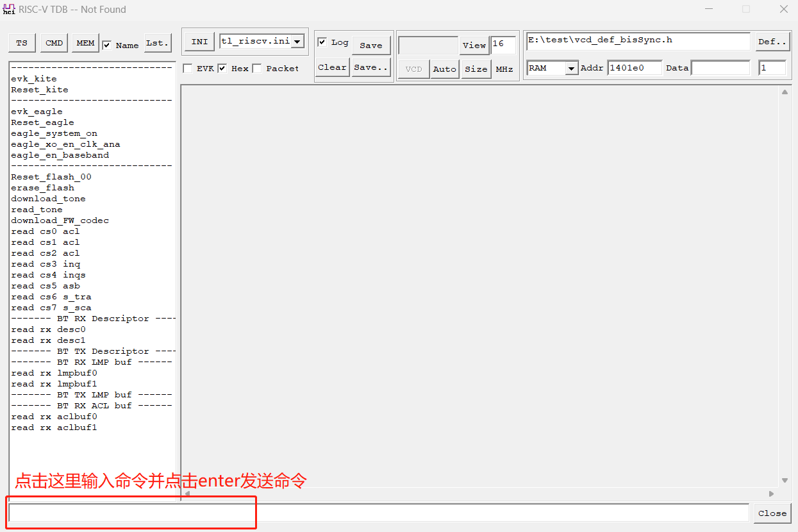Load settings with the INI button

pyautogui.click(x=199, y=40)
